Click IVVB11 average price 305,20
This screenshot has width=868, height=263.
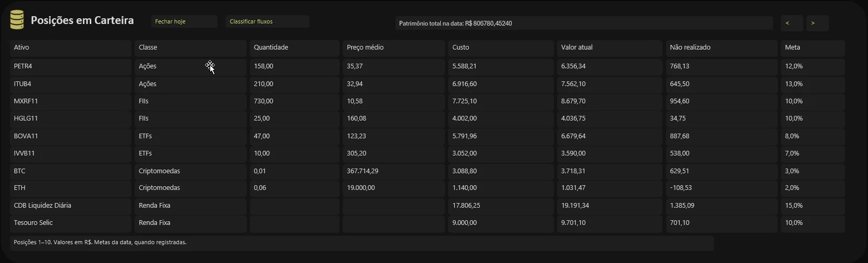[394, 153]
